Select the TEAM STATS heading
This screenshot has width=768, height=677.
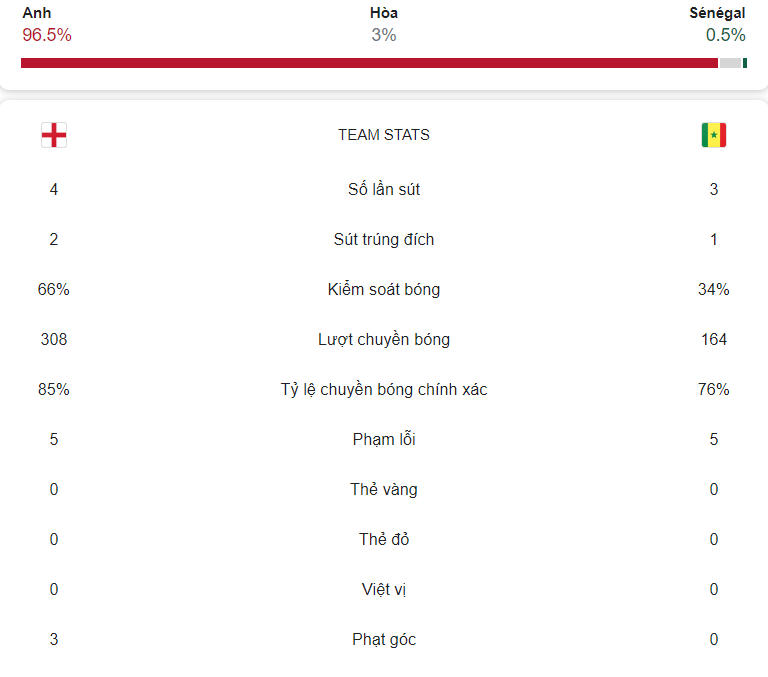(x=384, y=135)
